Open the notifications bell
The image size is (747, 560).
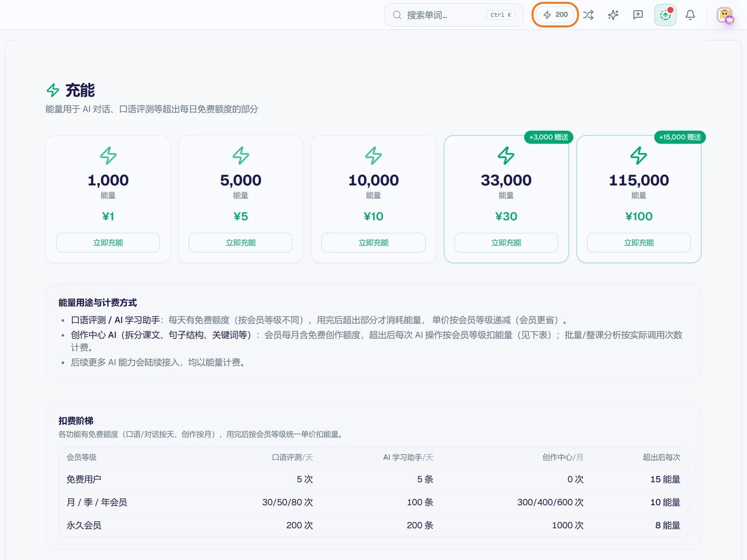point(690,15)
